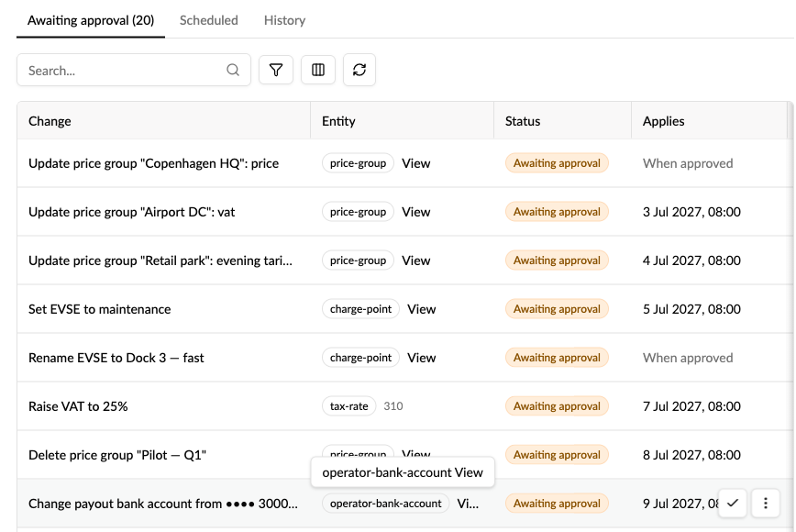
Task: Click 'When approved' in Rename EVSE row
Action: 688,359
